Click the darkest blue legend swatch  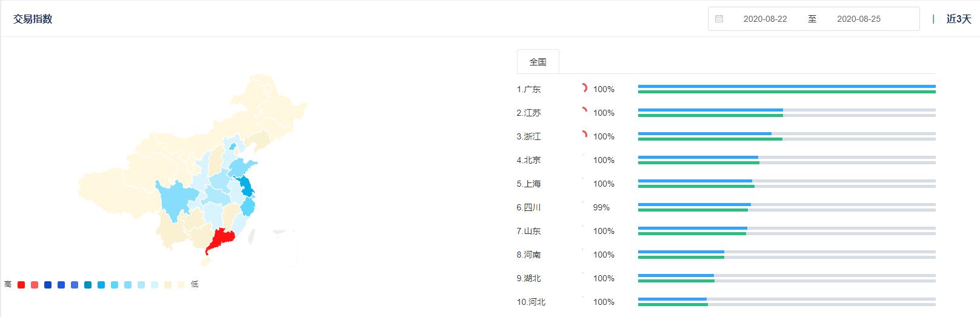coord(48,284)
